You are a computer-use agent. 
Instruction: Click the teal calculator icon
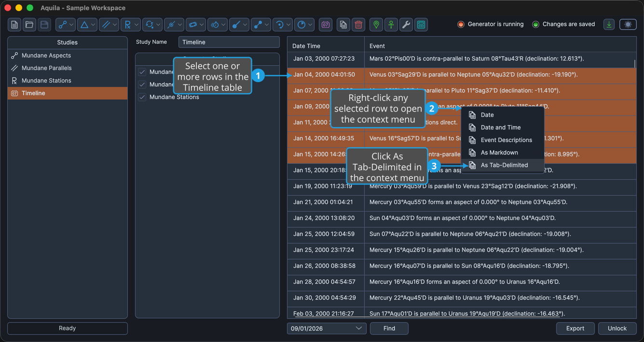[421, 25]
